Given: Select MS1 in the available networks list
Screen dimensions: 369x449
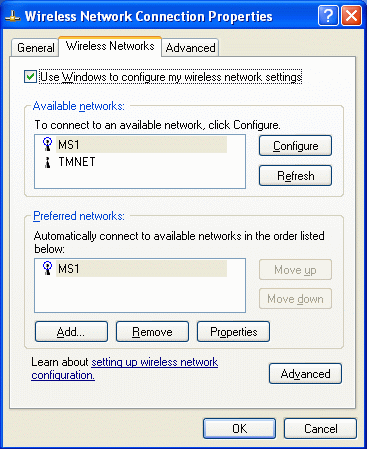Looking at the screenshot, I should click(x=141, y=145).
